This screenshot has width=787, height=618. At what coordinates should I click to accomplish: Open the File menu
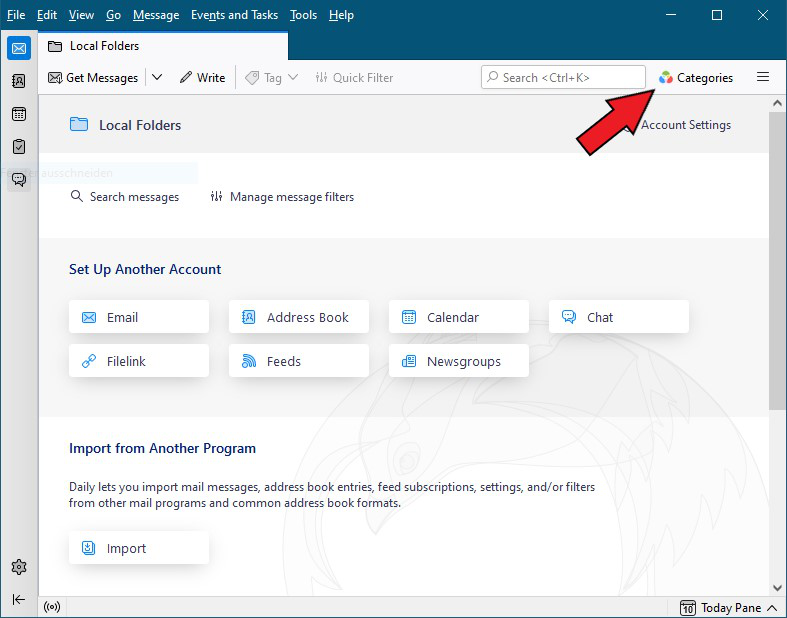tap(16, 15)
